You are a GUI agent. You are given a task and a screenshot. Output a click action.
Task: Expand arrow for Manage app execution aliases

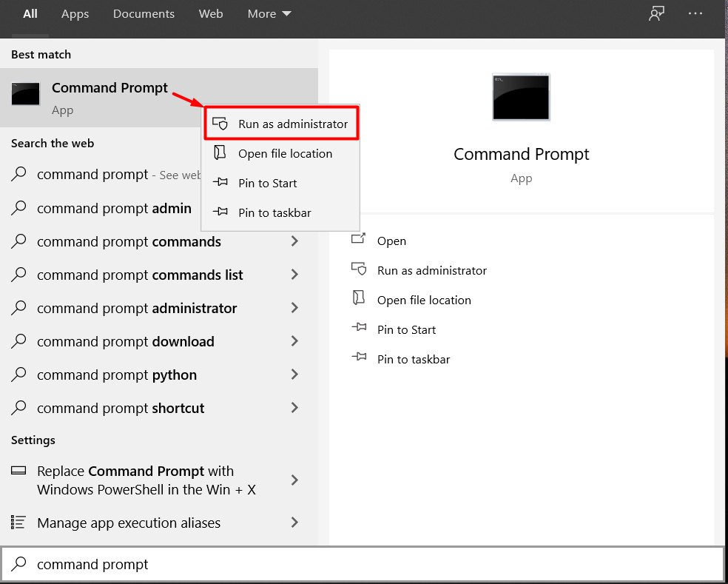[x=294, y=523]
